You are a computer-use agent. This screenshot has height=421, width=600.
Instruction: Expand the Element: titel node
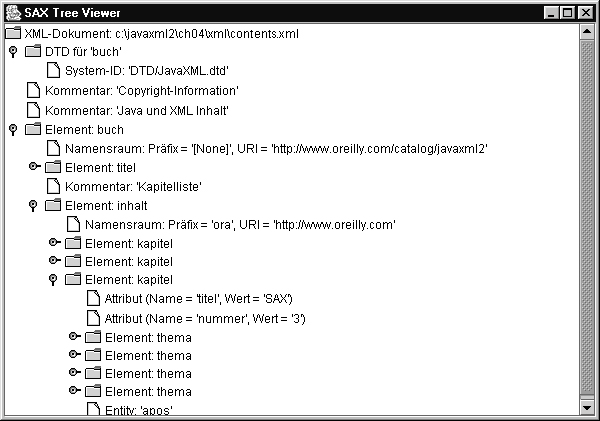(35, 166)
